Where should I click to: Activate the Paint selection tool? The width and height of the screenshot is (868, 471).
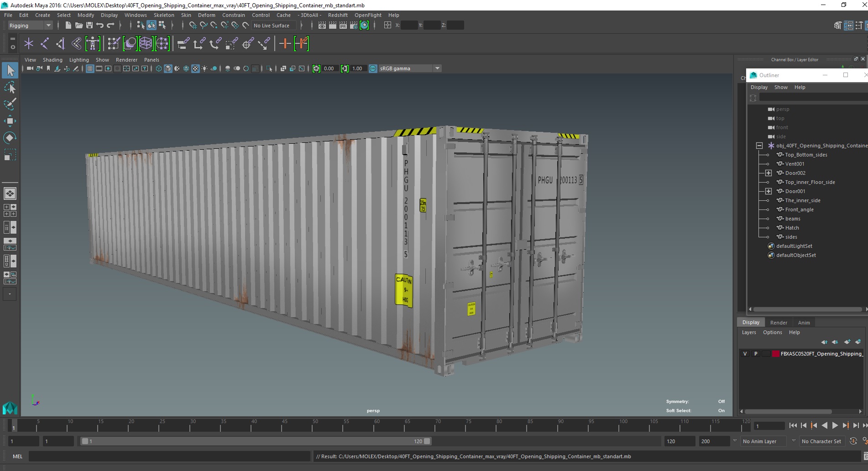[10, 104]
